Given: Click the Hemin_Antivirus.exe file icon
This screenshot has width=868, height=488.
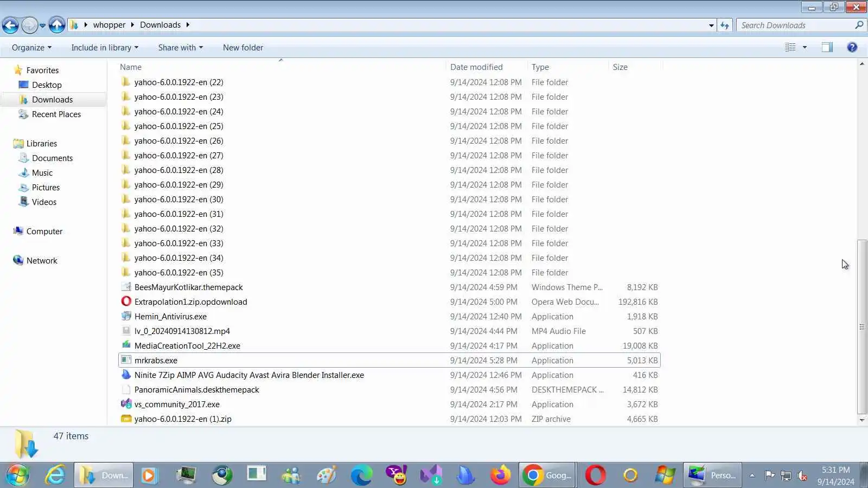Looking at the screenshot, I should click(x=126, y=316).
